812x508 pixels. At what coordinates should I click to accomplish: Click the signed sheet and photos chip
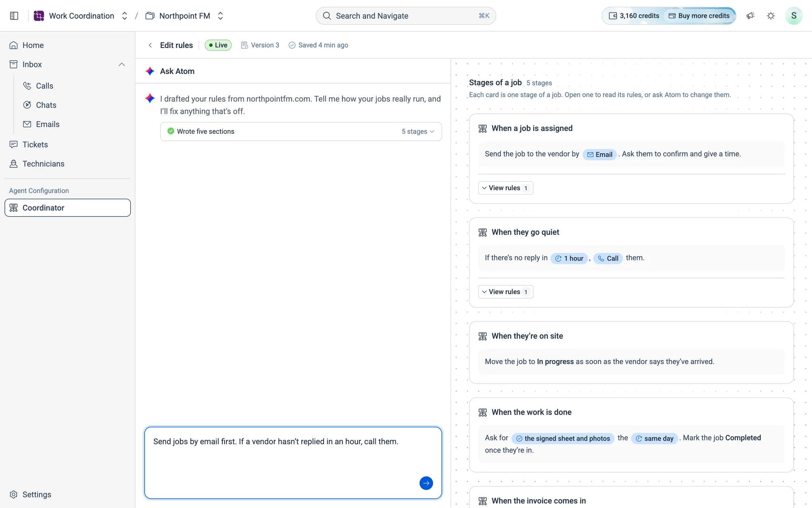tap(563, 439)
